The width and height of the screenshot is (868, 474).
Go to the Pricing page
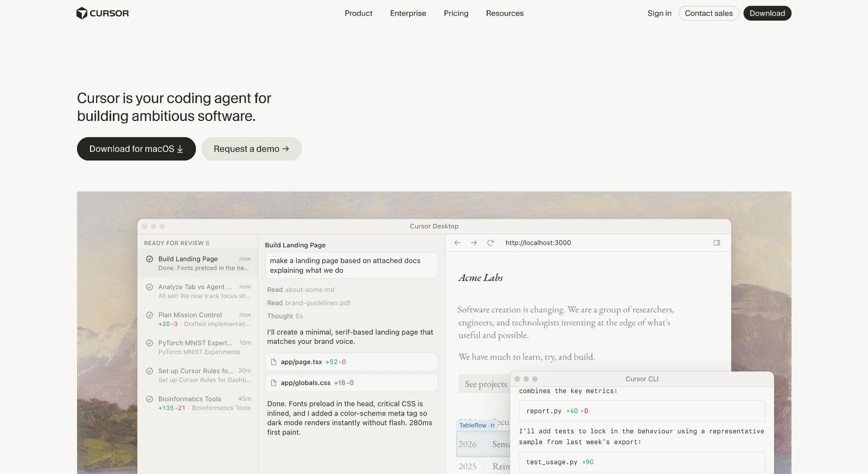(x=456, y=13)
